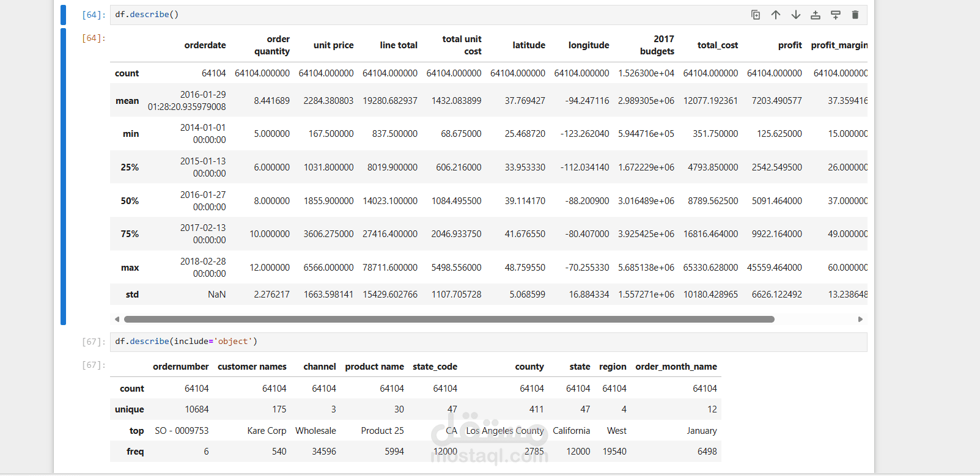The height and width of the screenshot is (476, 980).
Task: Click the 'ordernumber' column header
Action: 181,367
